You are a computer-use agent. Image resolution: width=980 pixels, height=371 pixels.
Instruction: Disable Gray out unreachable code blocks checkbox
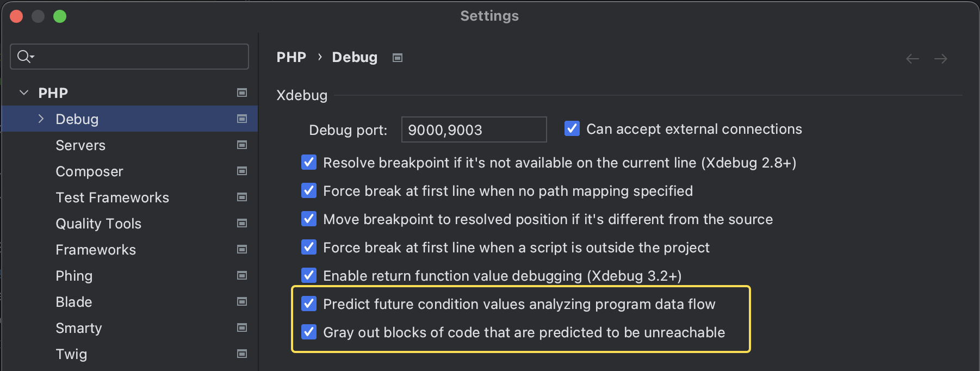pos(309,332)
